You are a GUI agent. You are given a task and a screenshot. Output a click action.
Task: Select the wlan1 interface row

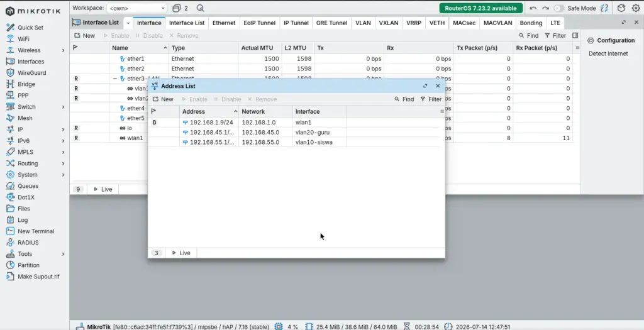(321, 138)
